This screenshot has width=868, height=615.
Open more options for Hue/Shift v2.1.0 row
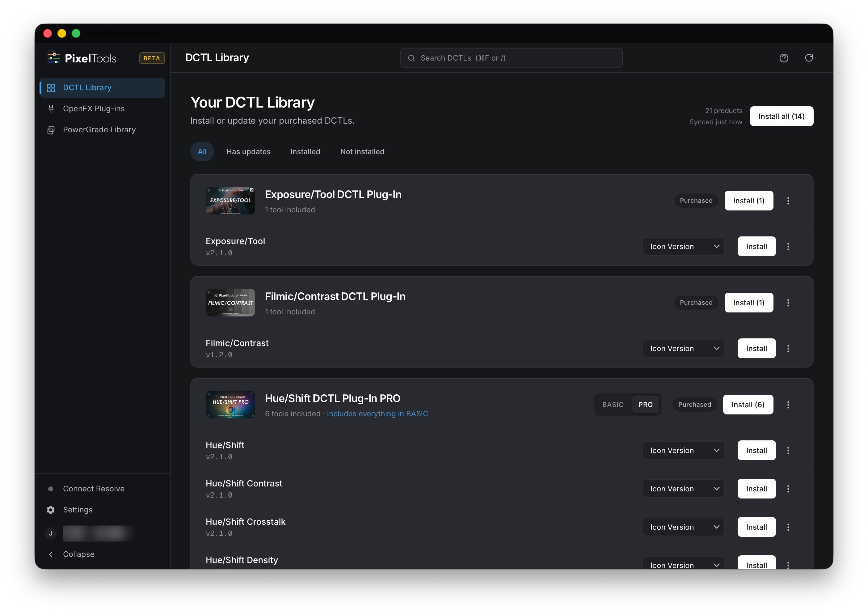[x=788, y=450]
